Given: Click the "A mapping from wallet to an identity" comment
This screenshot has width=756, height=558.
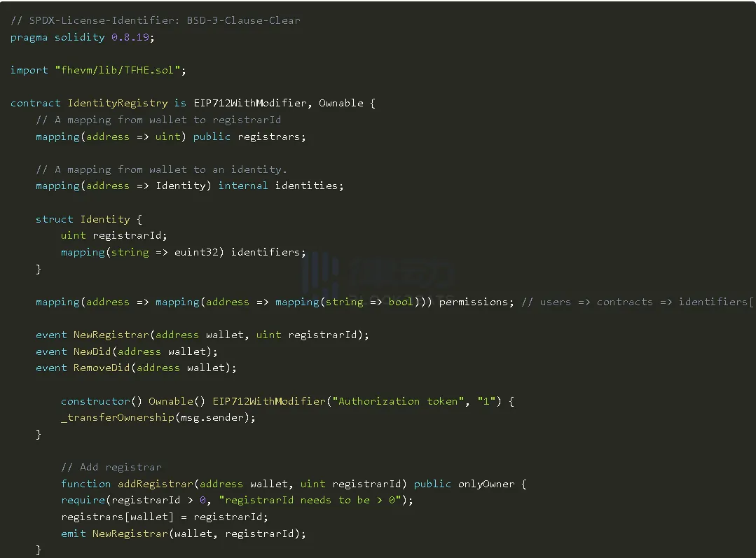Looking at the screenshot, I should (161, 169).
